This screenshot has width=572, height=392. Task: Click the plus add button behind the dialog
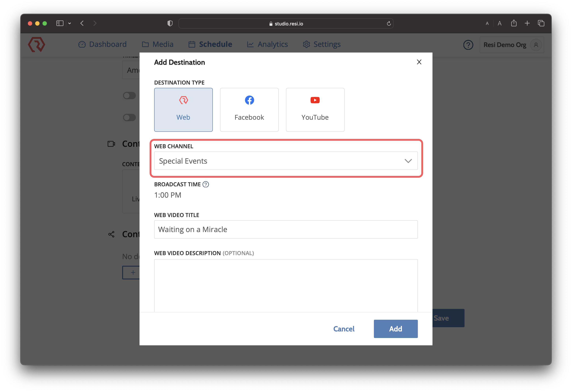coord(131,272)
